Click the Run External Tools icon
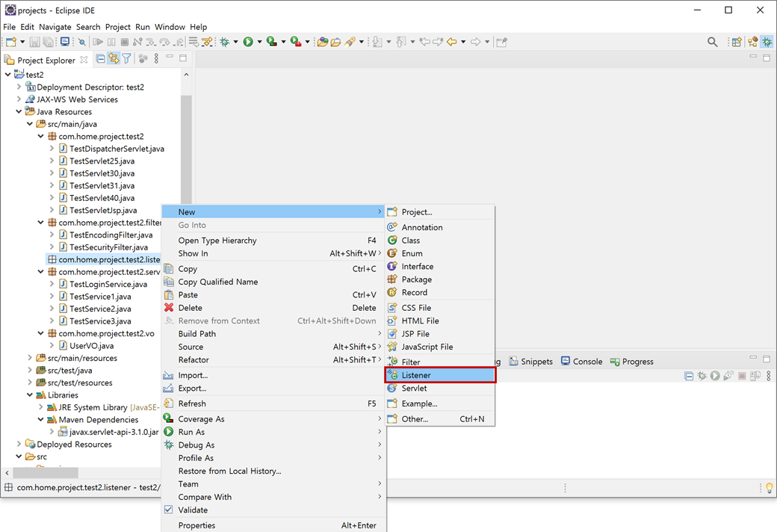Viewport: 777px width, 532px height. tap(296, 42)
